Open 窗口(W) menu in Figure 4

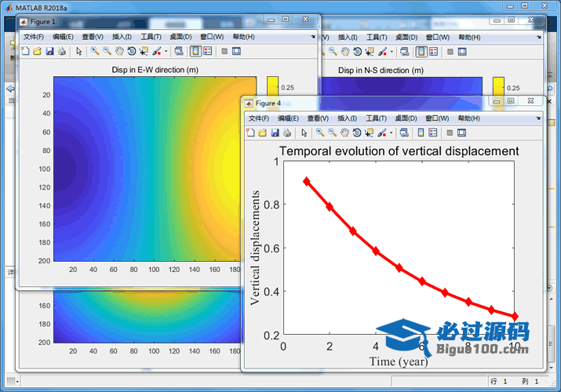(x=437, y=118)
